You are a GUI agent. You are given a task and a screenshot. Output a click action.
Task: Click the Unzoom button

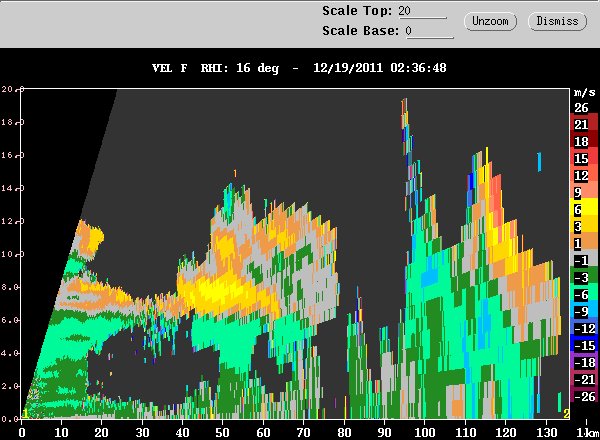(x=490, y=21)
